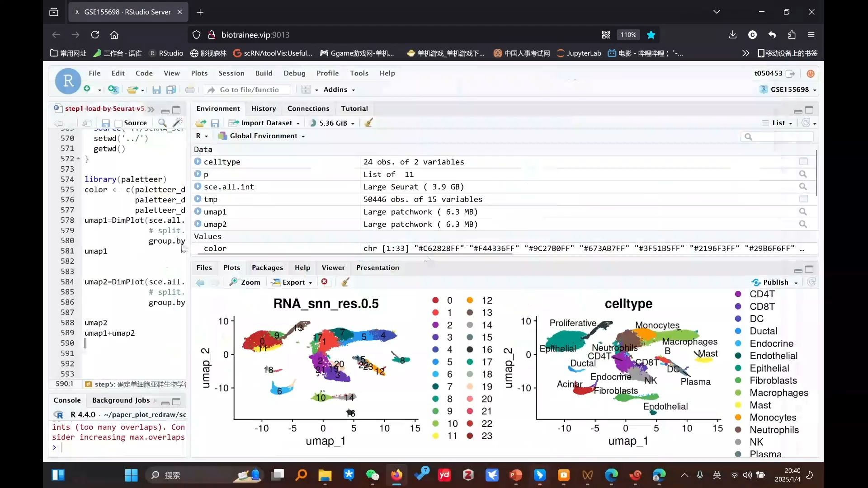868x488 pixels.
Task: Expand the sce.all.int object entry
Action: (x=198, y=186)
